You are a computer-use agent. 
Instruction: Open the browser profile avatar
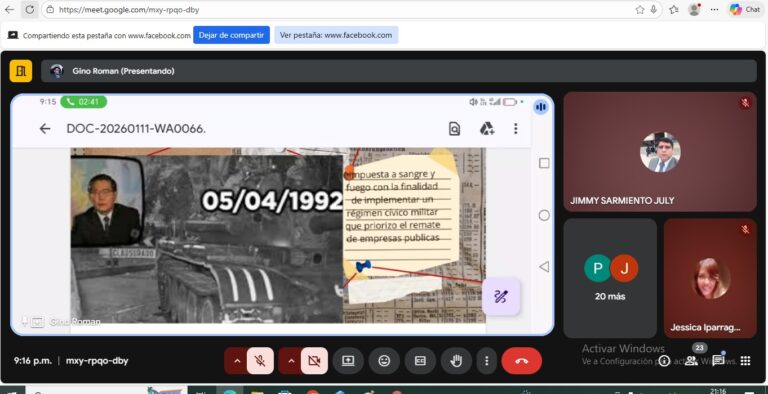click(694, 10)
